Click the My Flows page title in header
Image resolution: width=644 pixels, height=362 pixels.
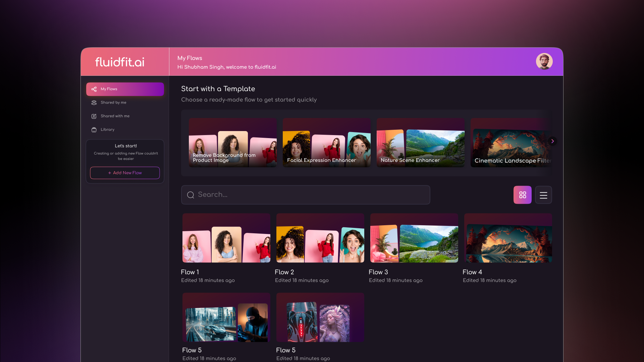click(190, 58)
